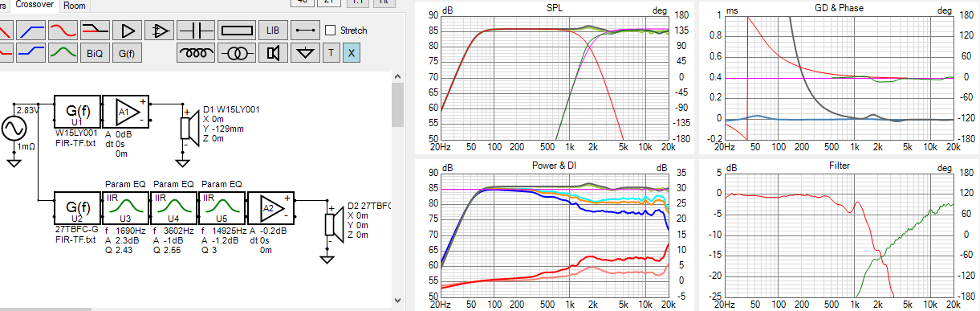
Task: Select the A2 amplifier block in the schematic
Action: pos(271,208)
